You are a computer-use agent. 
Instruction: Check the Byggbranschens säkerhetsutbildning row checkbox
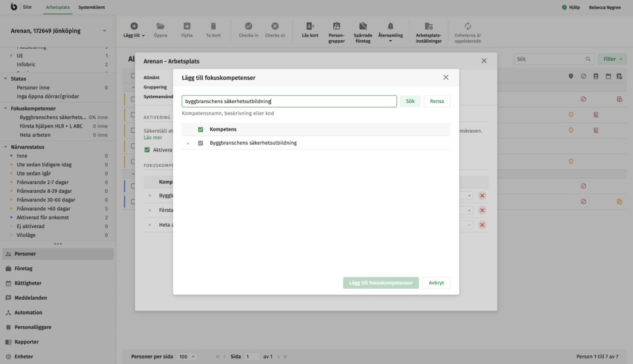tap(200, 143)
